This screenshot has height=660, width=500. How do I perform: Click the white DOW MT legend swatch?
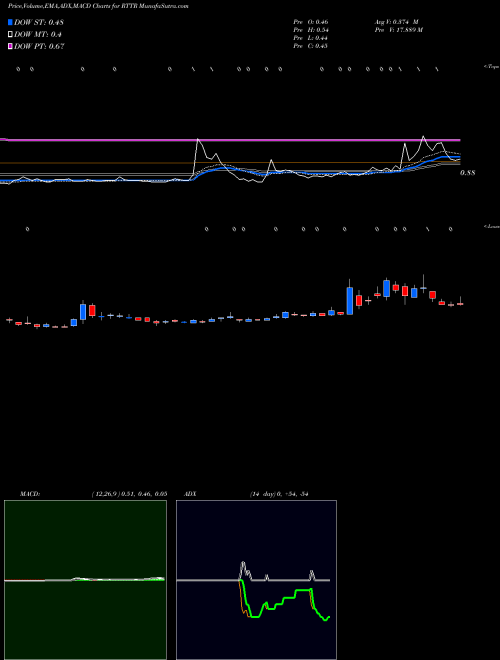10,35
